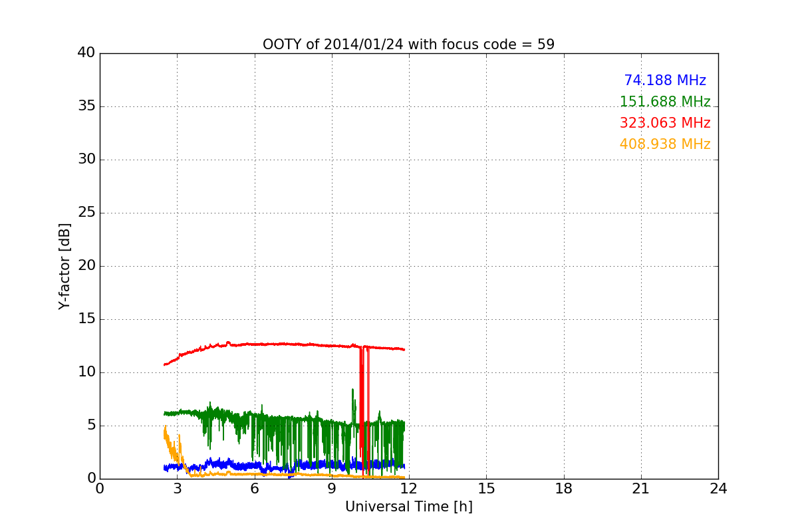Click the plot title 'OOTY of 2014/01/24 with focus code = 59'

click(408, 45)
